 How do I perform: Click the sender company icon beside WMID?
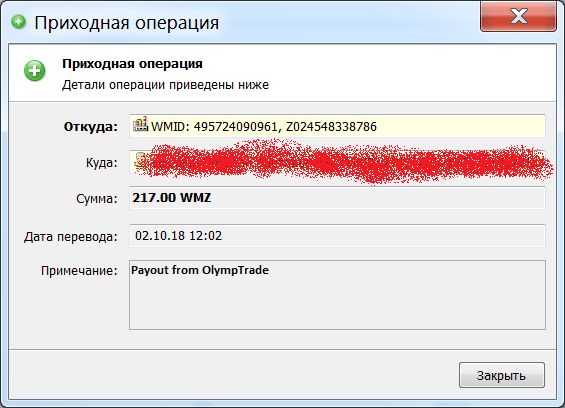point(140,124)
